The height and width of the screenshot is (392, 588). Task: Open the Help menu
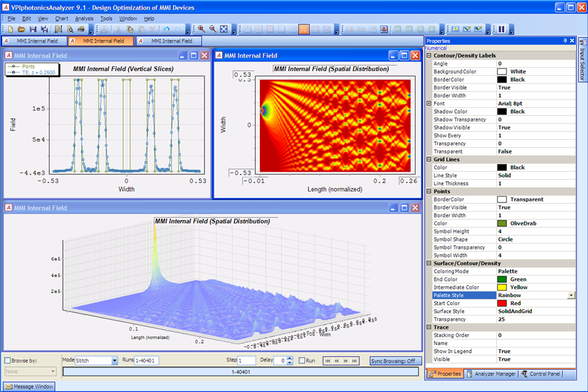149,18
